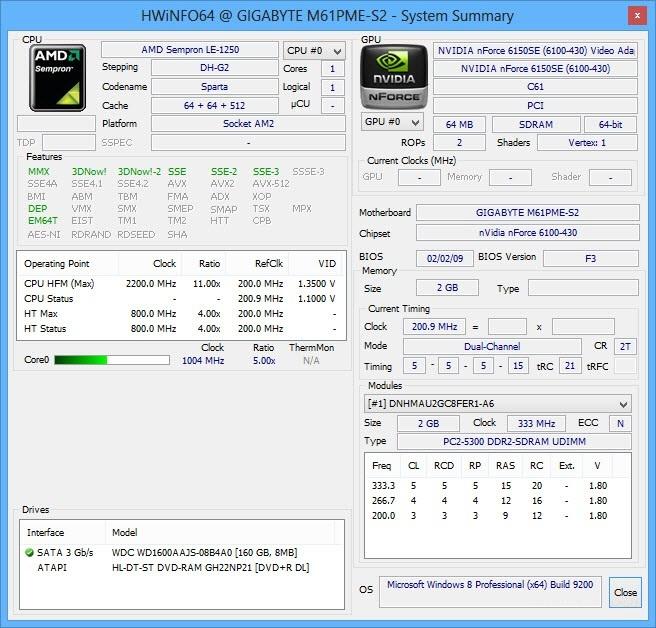Select the 333.3 frequency timing row
The height and width of the screenshot is (628, 656).
pos(497,486)
